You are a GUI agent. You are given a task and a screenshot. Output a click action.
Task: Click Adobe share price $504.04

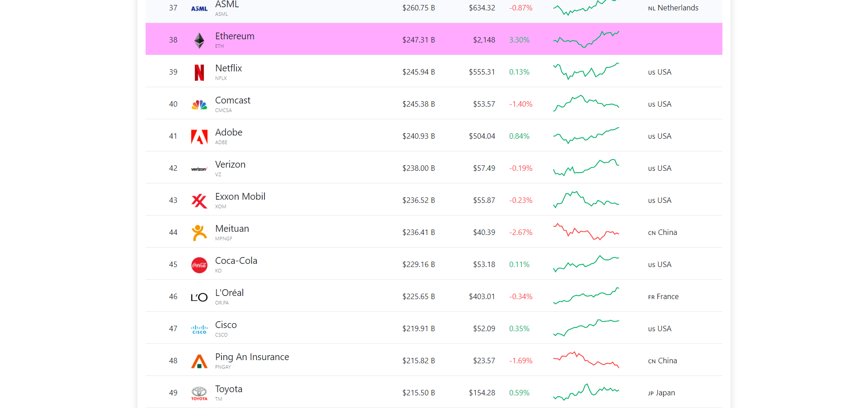point(482,136)
